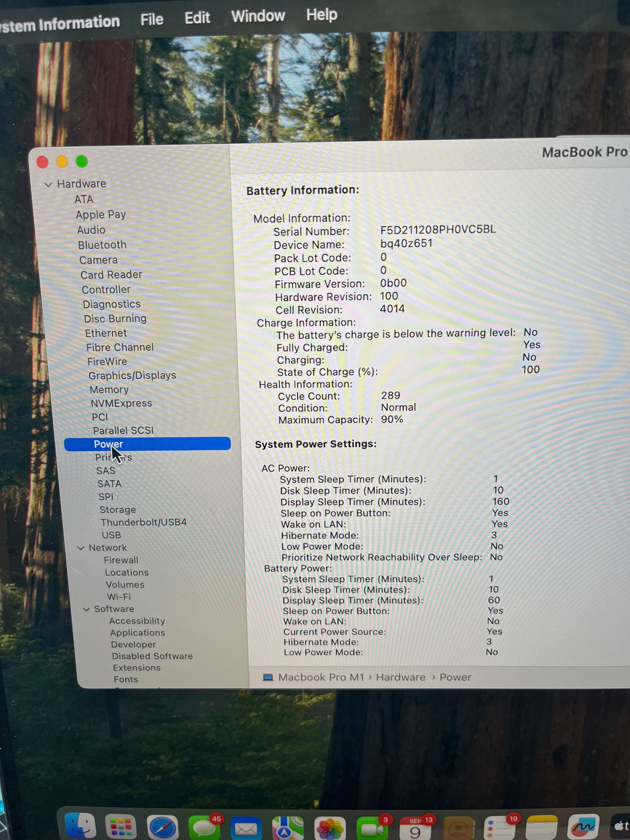Select PCI in the sidebar
The image size is (630, 840).
(x=100, y=417)
